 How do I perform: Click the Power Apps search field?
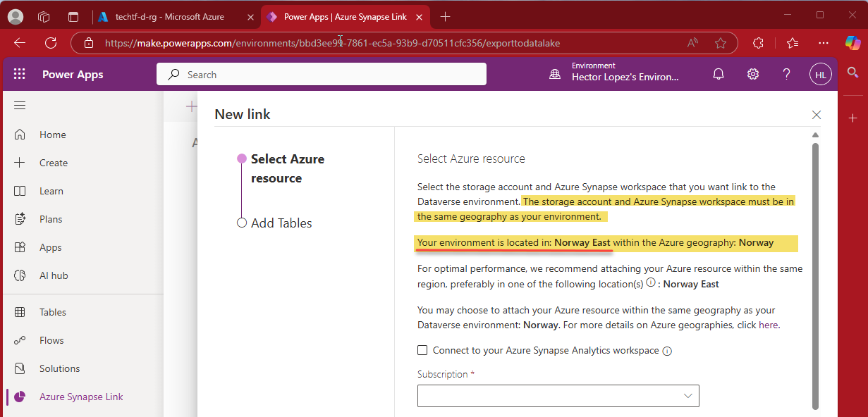[x=321, y=73]
